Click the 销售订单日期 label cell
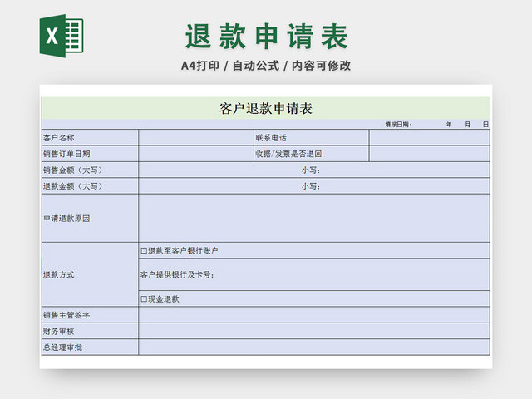Screen dimensions: 532x399 tap(90, 154)
